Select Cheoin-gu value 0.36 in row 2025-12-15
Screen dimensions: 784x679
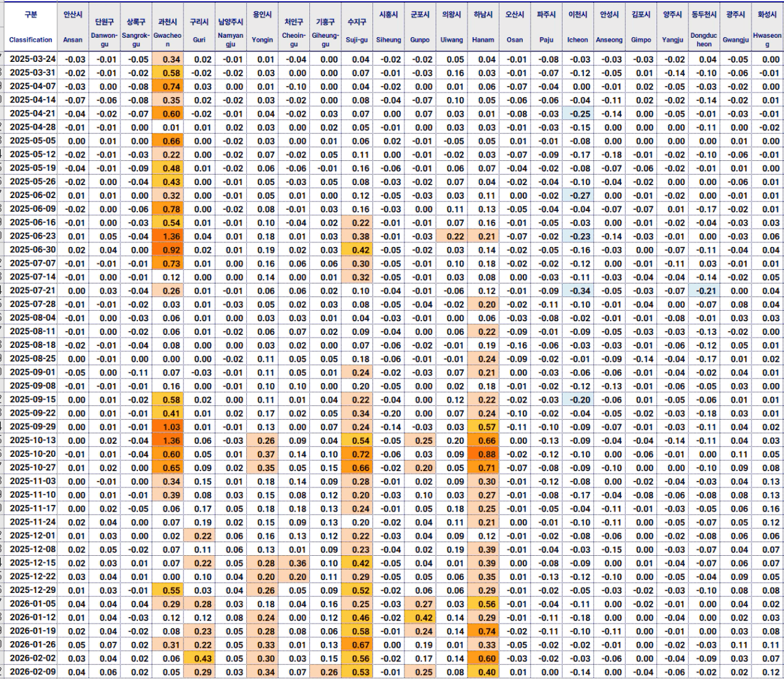294,563
